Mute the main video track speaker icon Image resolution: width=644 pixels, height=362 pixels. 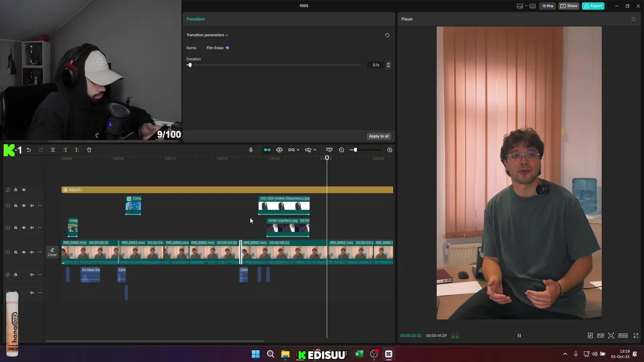tap(32, 252)
